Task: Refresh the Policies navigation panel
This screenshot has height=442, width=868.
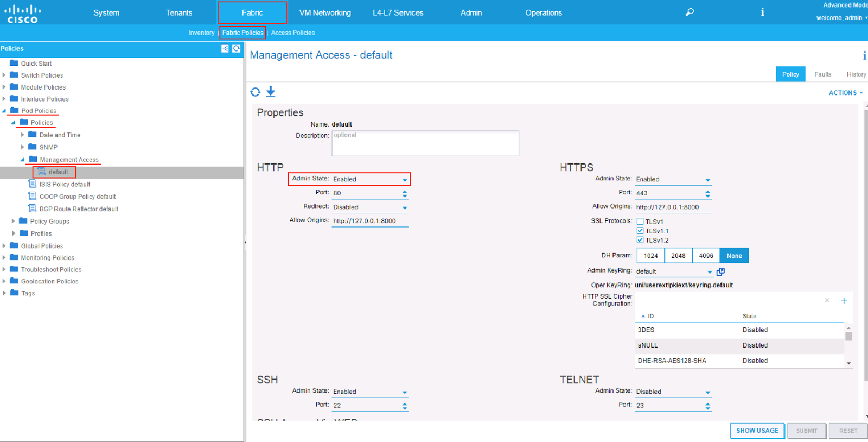Action: coord(237,48)
